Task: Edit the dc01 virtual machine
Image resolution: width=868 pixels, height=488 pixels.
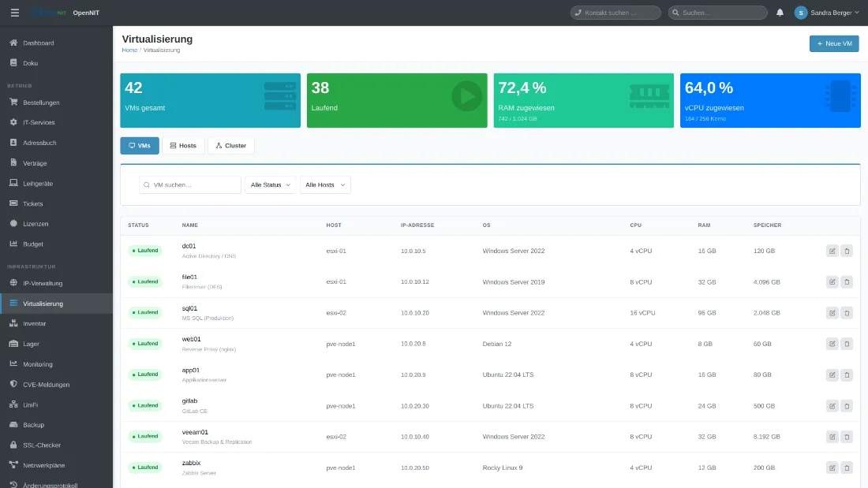Action: 832,251
